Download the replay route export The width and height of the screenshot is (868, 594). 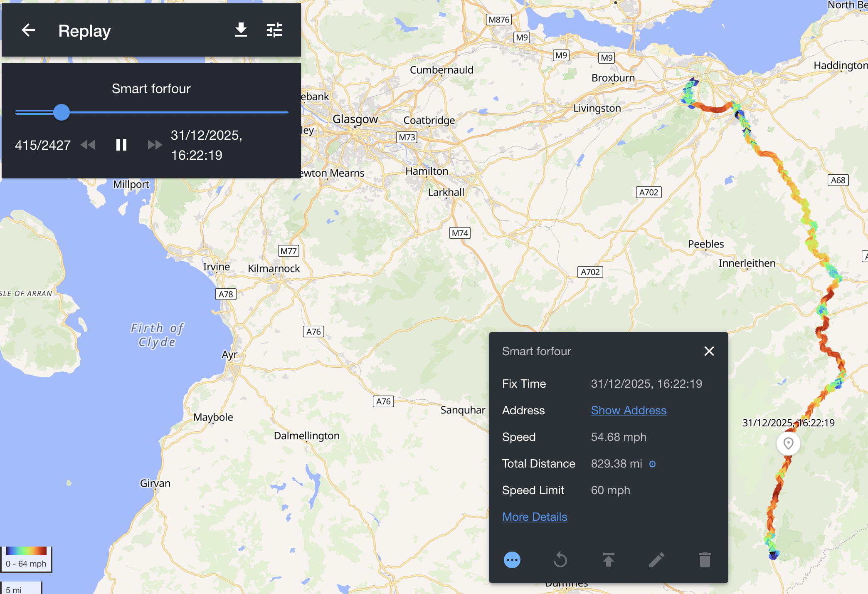tap(241, 30)
